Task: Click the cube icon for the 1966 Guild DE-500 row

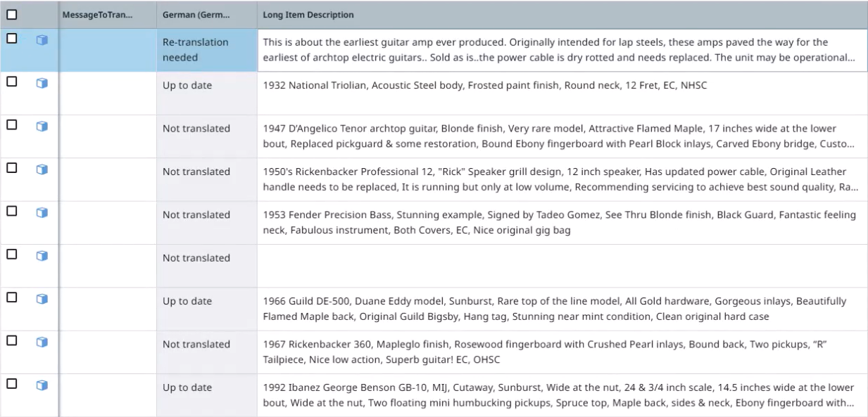Action: point(42,299)
